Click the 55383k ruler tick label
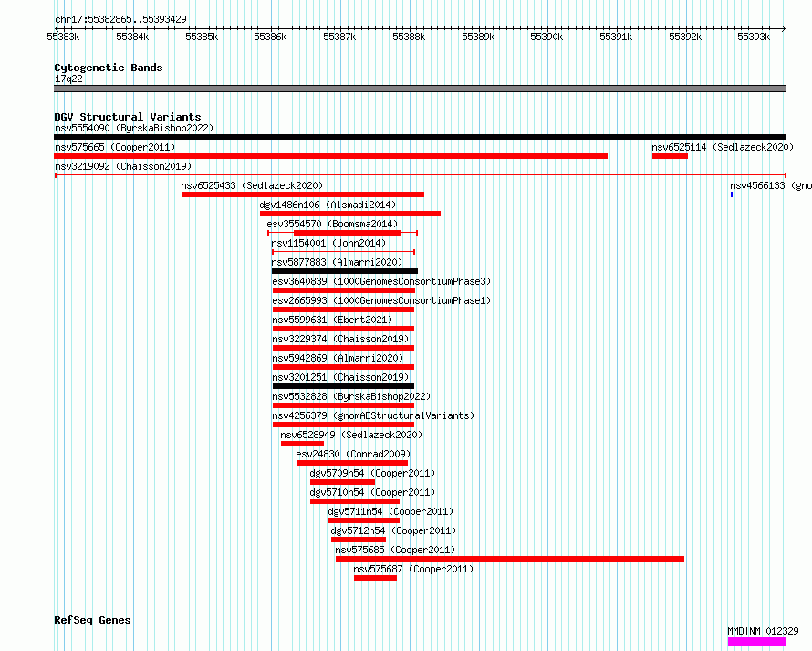812x651 pixels. click(x=63, y=37)
